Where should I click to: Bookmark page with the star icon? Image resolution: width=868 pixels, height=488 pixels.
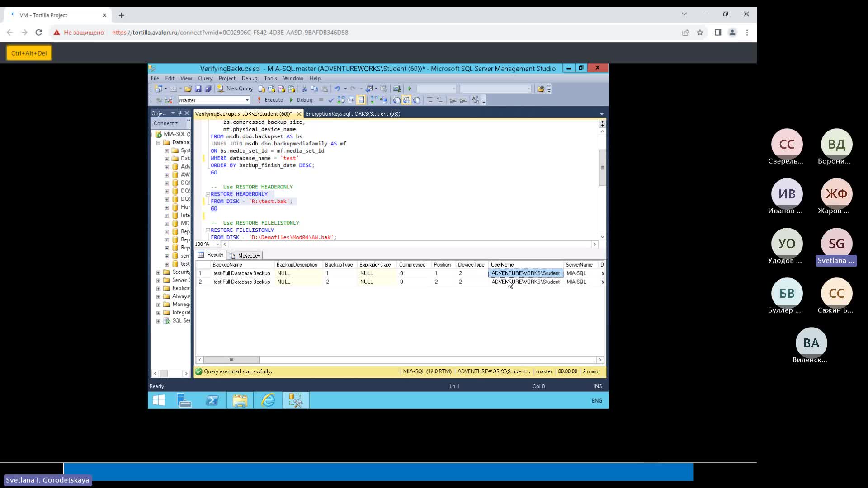[700, 33]
